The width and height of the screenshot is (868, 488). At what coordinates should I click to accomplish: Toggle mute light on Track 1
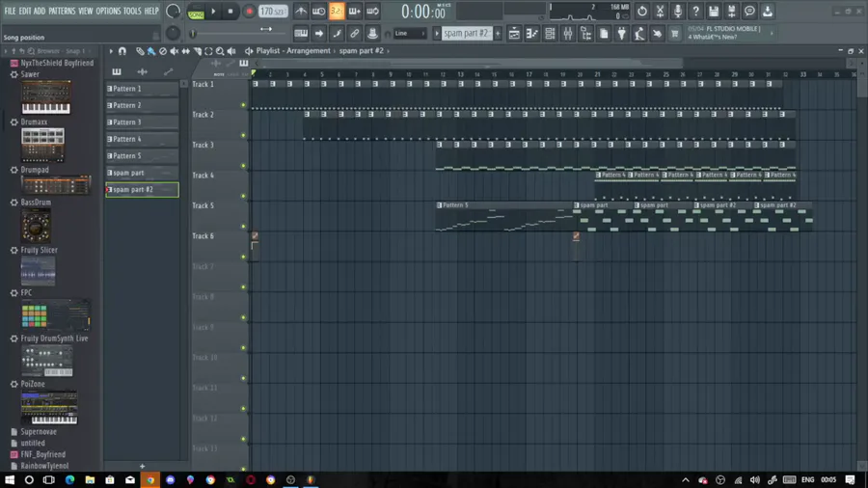[x=243, y=105]
